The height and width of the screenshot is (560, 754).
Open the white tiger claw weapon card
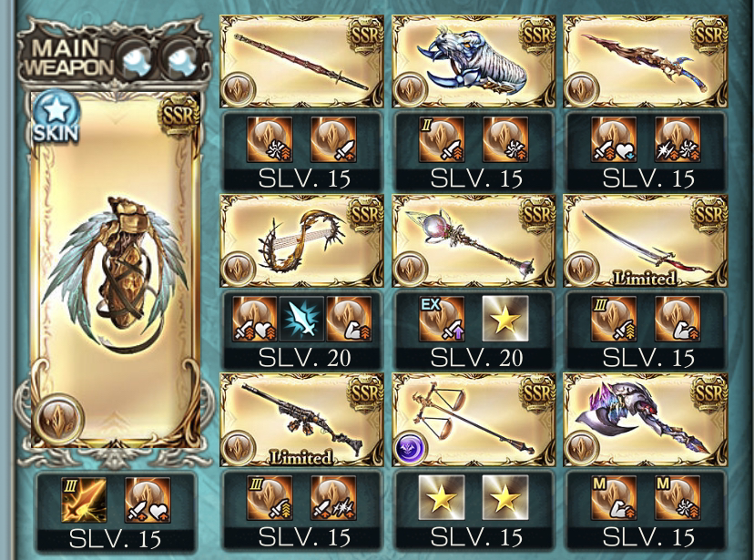click(x=474, y=61)
